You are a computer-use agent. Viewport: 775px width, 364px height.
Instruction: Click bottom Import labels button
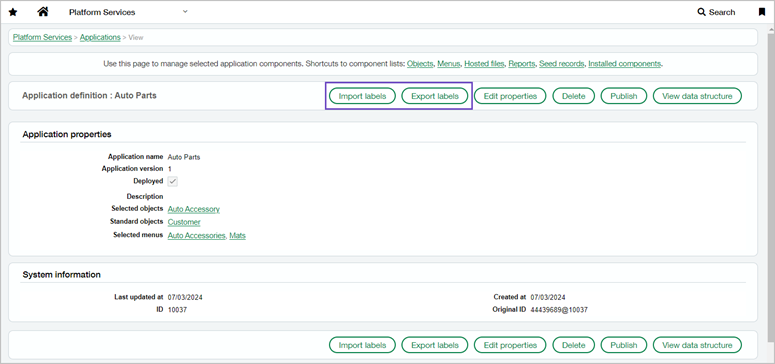click(362, 345)
